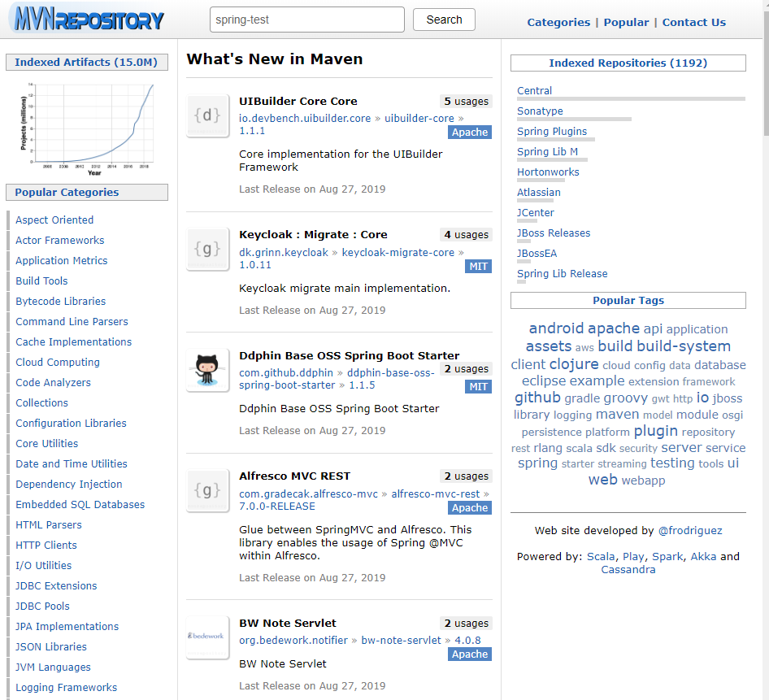Open JSON Libraries category

pos(51,647)
